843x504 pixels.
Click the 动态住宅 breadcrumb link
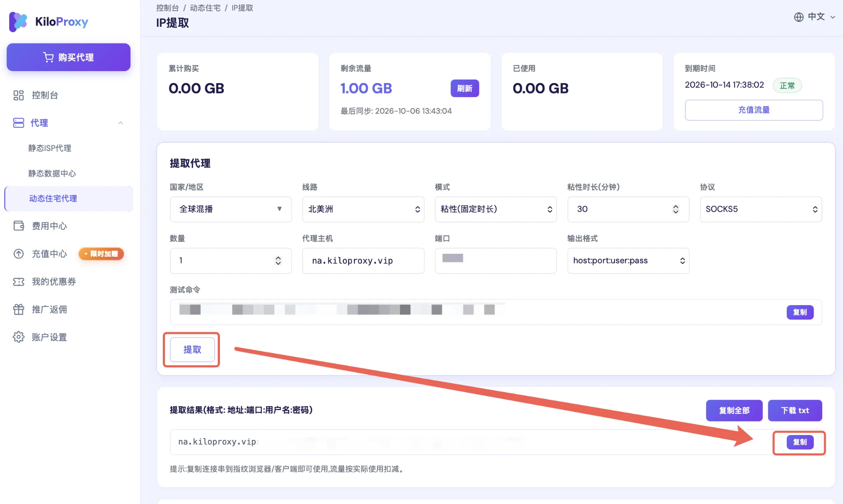point(205,8)
